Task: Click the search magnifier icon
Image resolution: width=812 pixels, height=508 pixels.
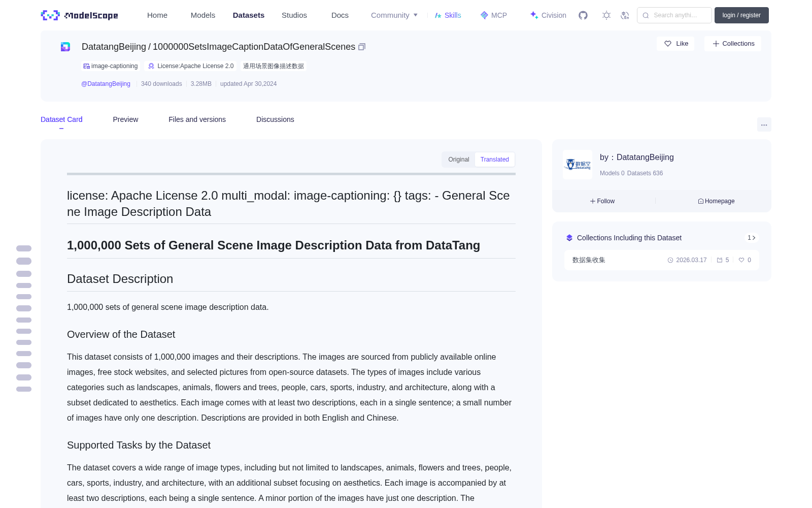Action: (646, 15)
